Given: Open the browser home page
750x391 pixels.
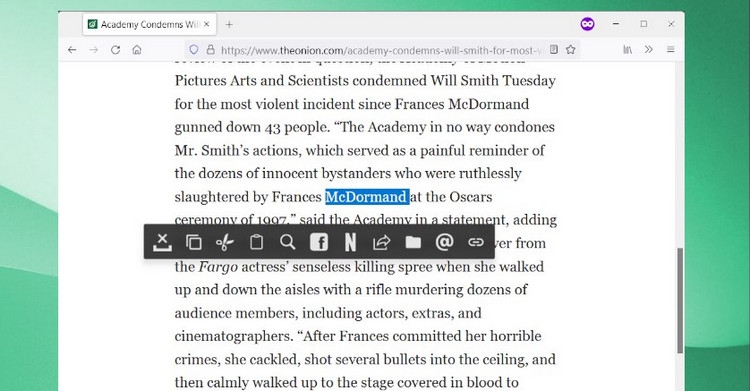Looking at the screenshot, I should (137, 50).
